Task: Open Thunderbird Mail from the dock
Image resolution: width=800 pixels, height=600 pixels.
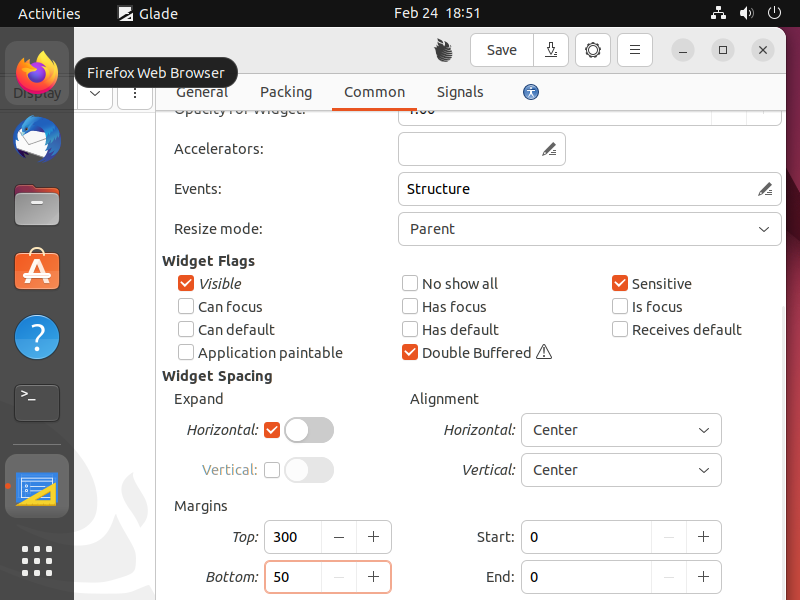Action: pyautogui.click(x=37, y=139)
